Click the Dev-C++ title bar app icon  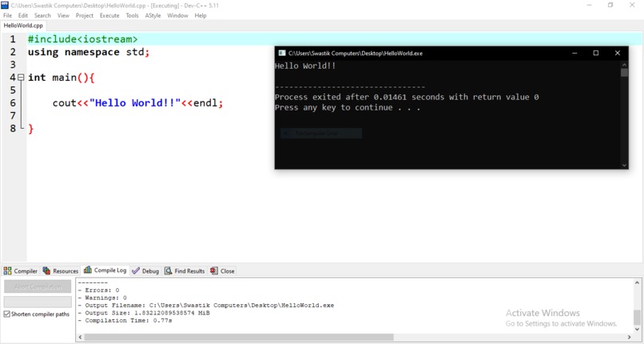5,6
